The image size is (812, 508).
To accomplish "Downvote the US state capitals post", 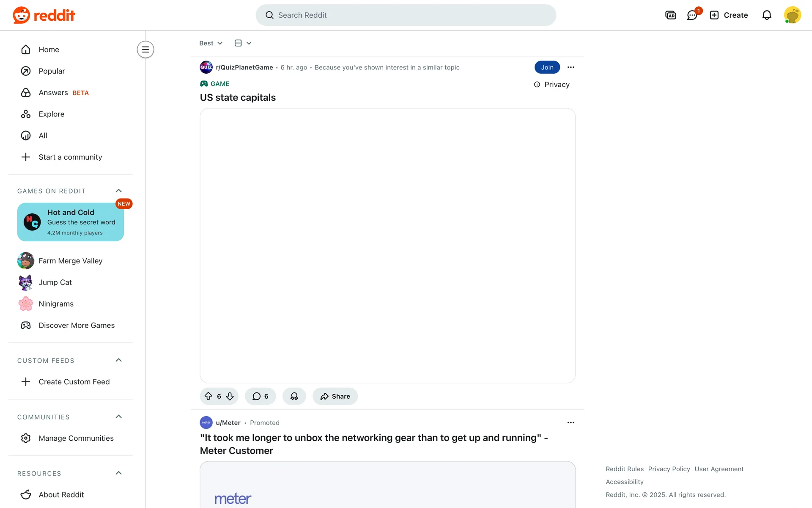I will tap(230, 396).
